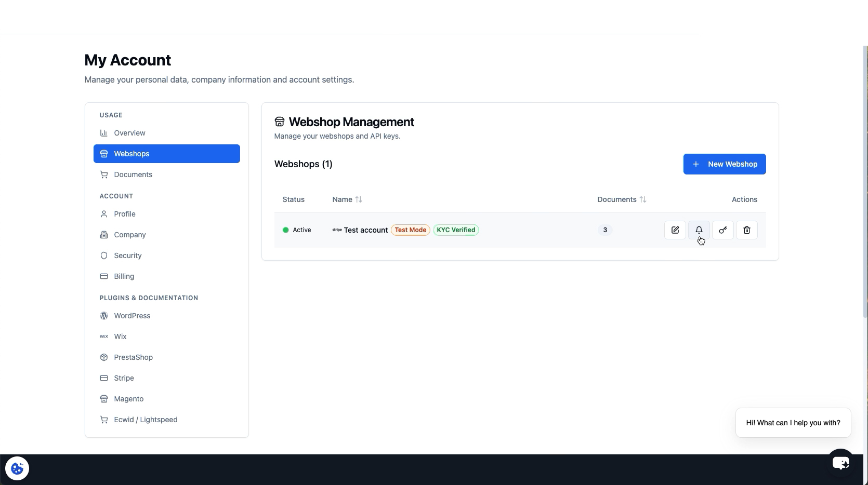Open Stripe plugin documentation
This screenshot has width=868, height=485.
point(167,378)
